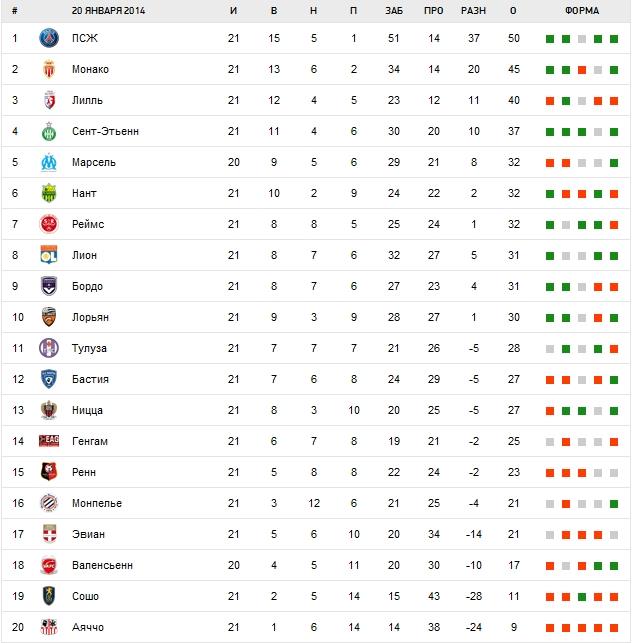Viewport: 633px width, 643px height.
Task: Click the last form square of ПСЖ
Action: coord(613,38)
